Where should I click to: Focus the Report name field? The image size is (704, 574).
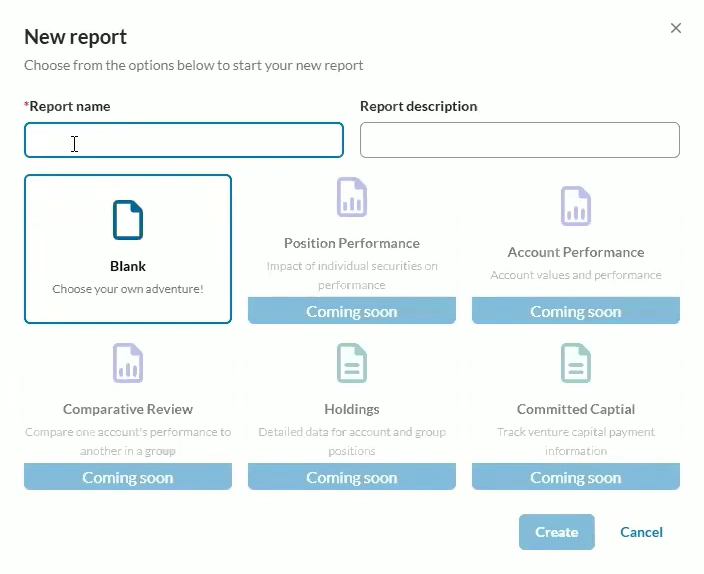[x=184, y=140]
